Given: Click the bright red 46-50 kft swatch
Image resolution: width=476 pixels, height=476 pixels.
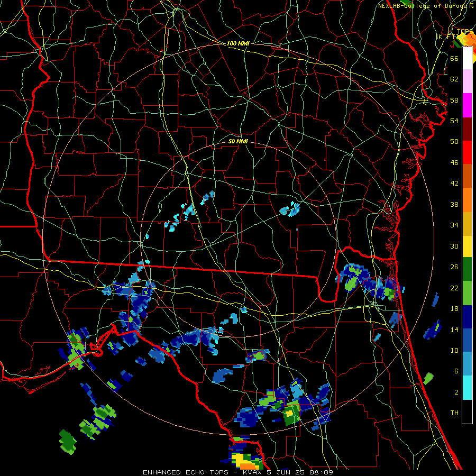Looking at the screenshot, I should pyautogui.click(x=467, y=152).
